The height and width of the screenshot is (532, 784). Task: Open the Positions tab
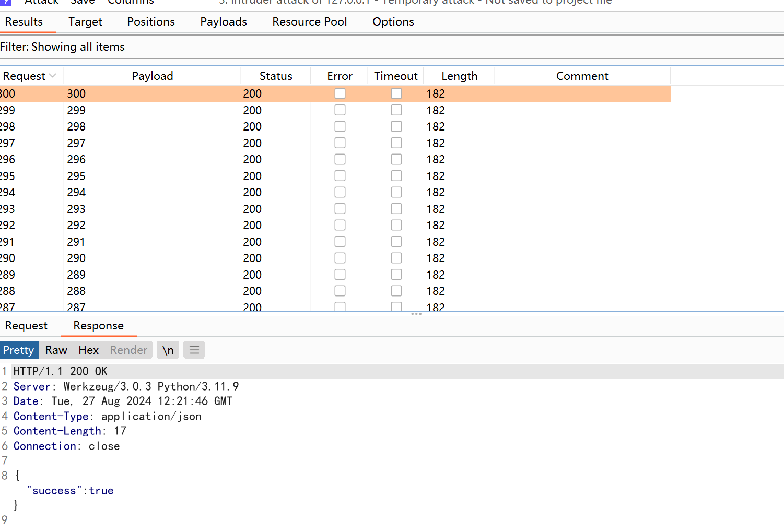pyautogui.click(x=150, y=21)
